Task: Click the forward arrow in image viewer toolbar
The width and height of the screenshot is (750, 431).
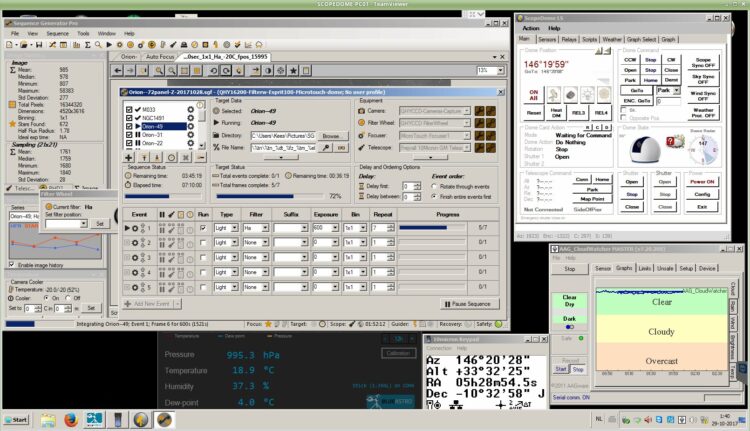Action: pyautogui.click(x=130, y=71)
